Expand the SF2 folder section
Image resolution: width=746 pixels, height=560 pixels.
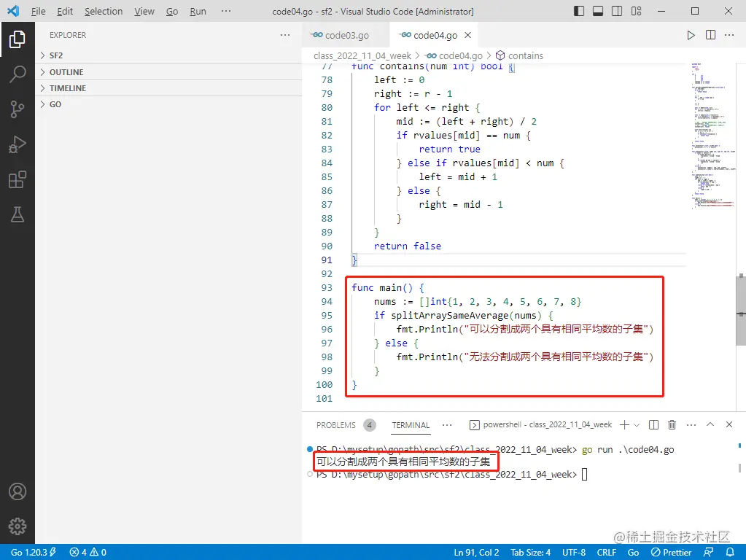[168, 55]
